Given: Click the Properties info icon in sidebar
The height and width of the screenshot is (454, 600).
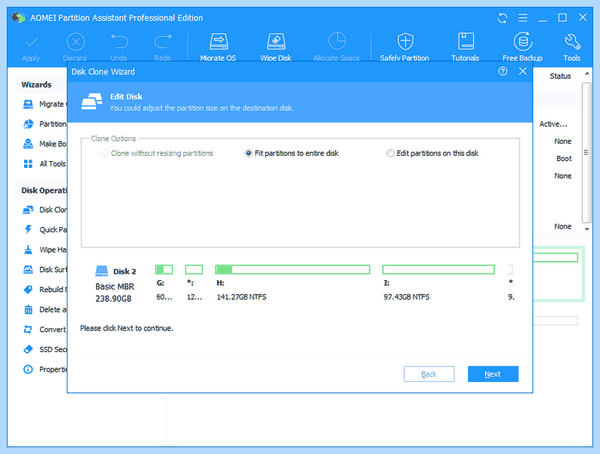Looking at the screenshot, I should click(28, 369).
